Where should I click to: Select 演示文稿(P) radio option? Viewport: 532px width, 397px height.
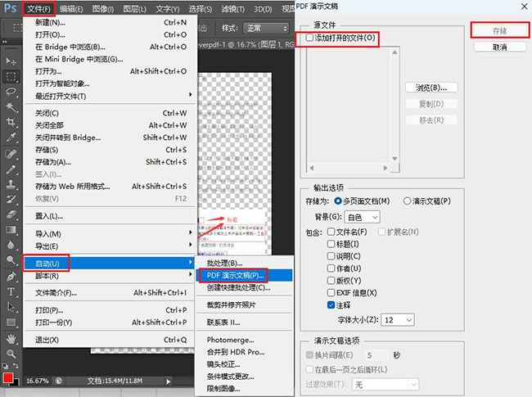point(407,201)
